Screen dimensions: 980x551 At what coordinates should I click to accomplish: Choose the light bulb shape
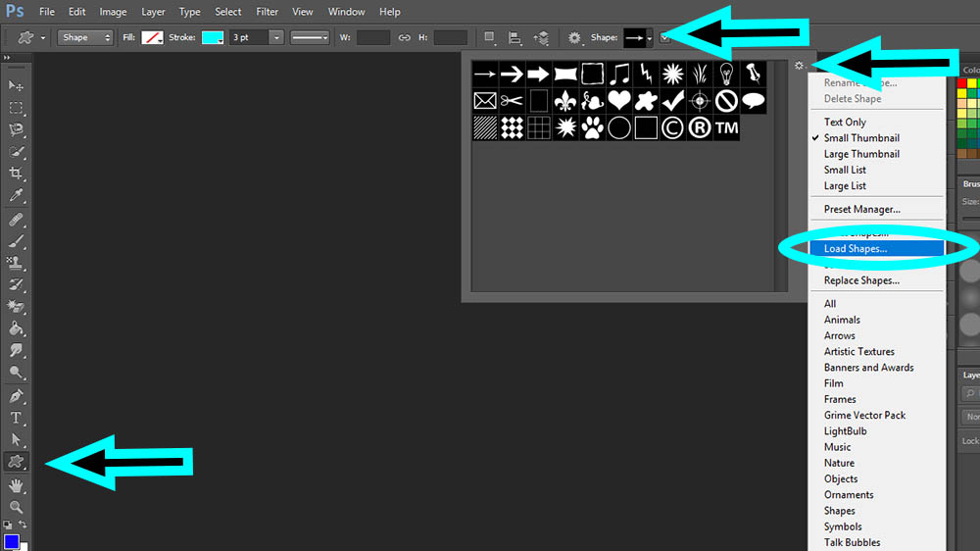click(x=726, y=74)
